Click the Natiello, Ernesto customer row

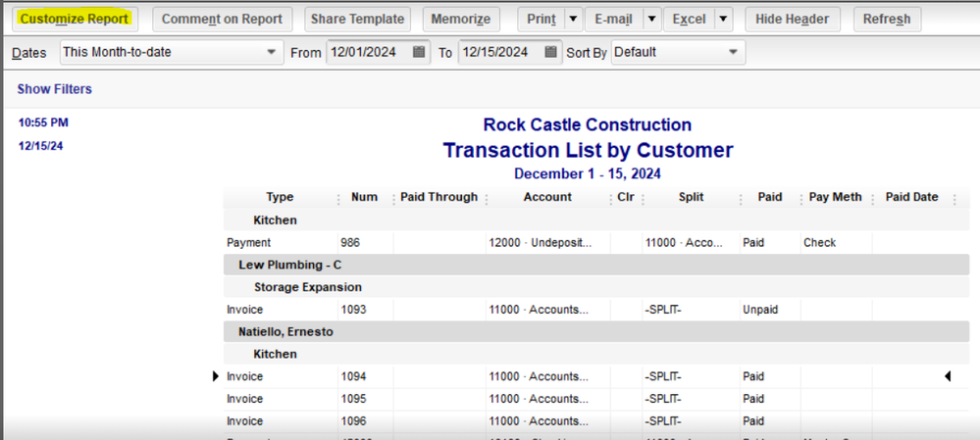(596, 332)
